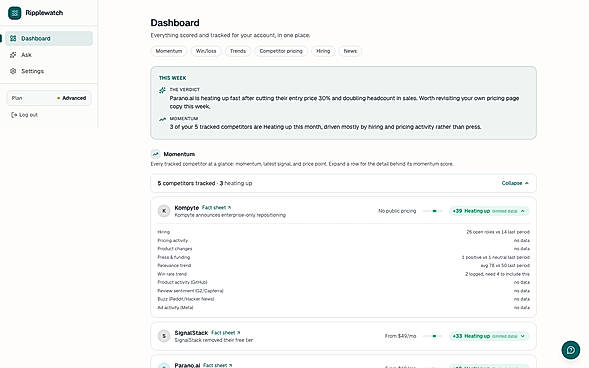Click the Win rate trend row label
This screenshot has width=589, height=368.
pos(172,274)
